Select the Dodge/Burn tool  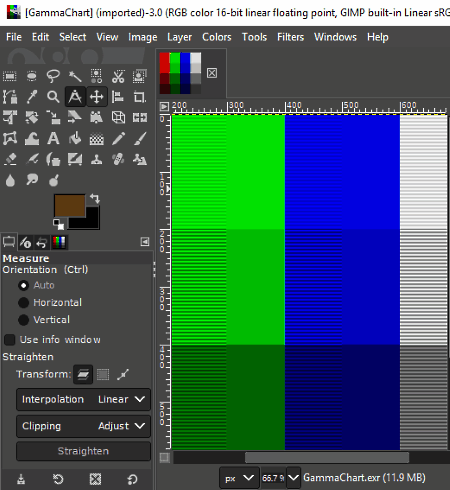(53, 180)
